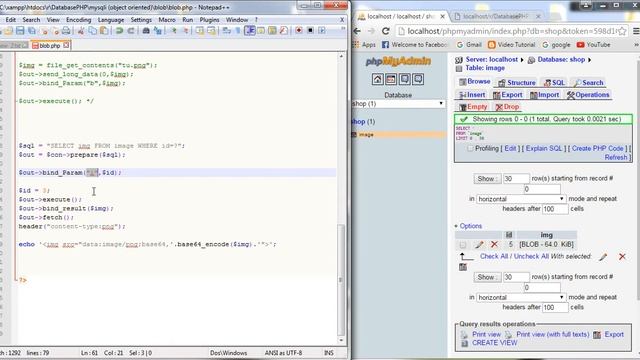Open the Chrome menu hamburger icon
Image resolution: width=640 pixels, height=360 pixels.
[636, 31]
